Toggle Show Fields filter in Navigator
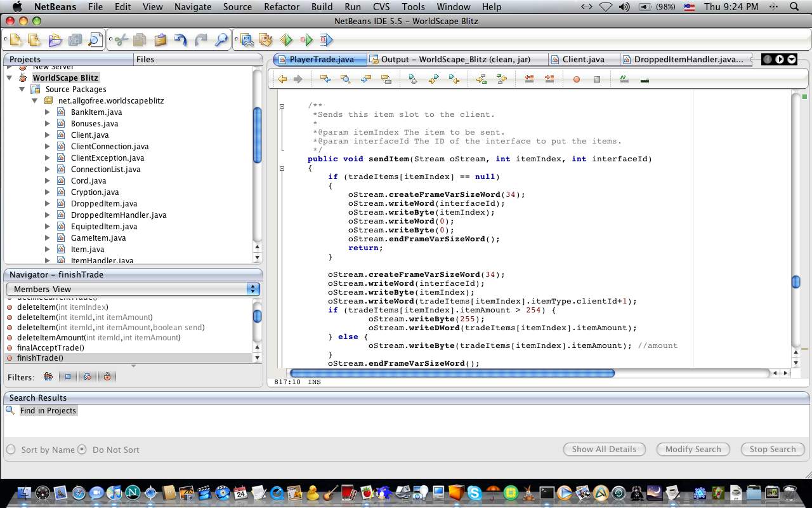 coord(68,377)
